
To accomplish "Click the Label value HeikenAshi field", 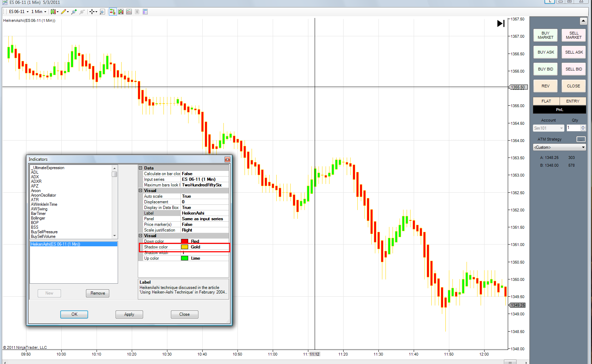I will pyautogui.click(x=205, y=213).
